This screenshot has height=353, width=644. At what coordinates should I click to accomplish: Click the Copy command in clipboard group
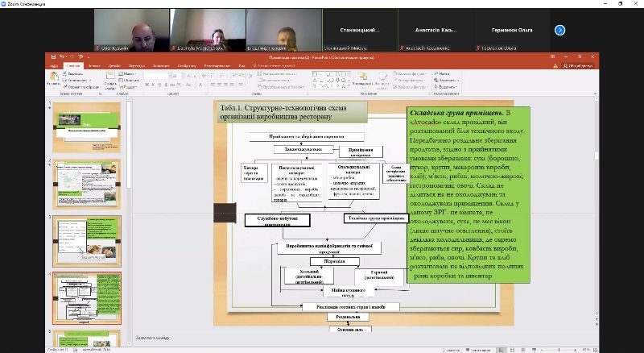[76, 81]
